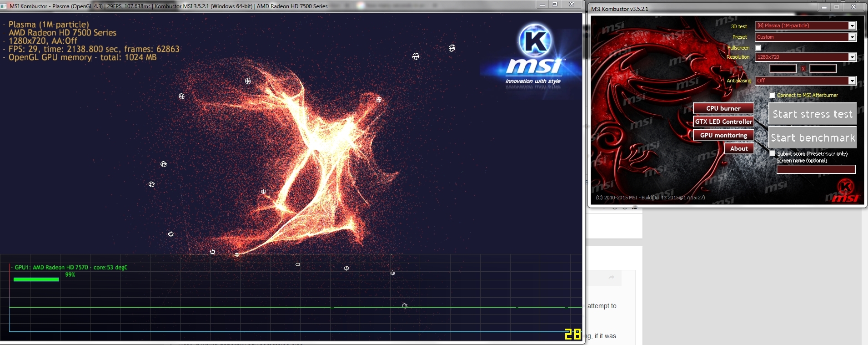The image size is (868, 345).
Task: Click the "FPS: 29, time: 2138.800 sec" overlay line
Action: click(x=94, y=49)
